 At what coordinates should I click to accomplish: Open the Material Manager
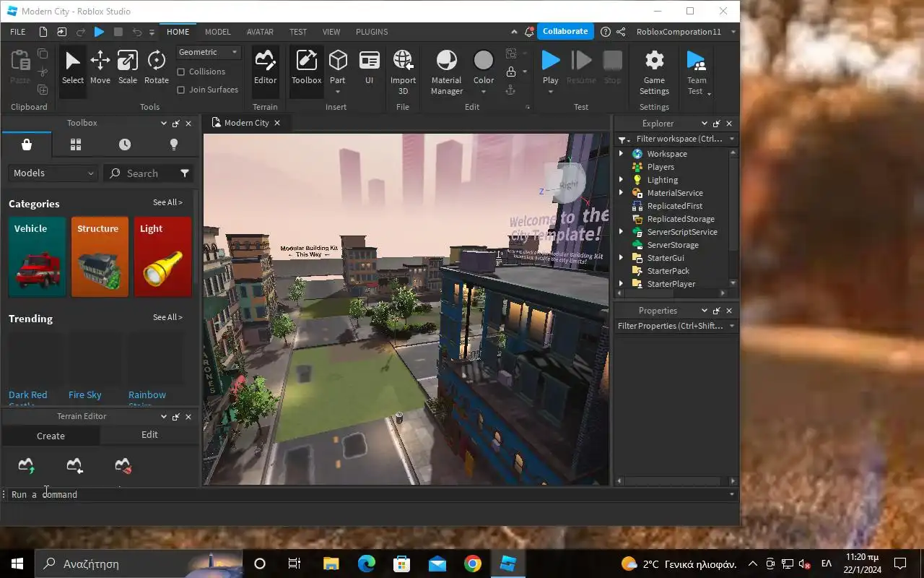(x=446, y=72)
